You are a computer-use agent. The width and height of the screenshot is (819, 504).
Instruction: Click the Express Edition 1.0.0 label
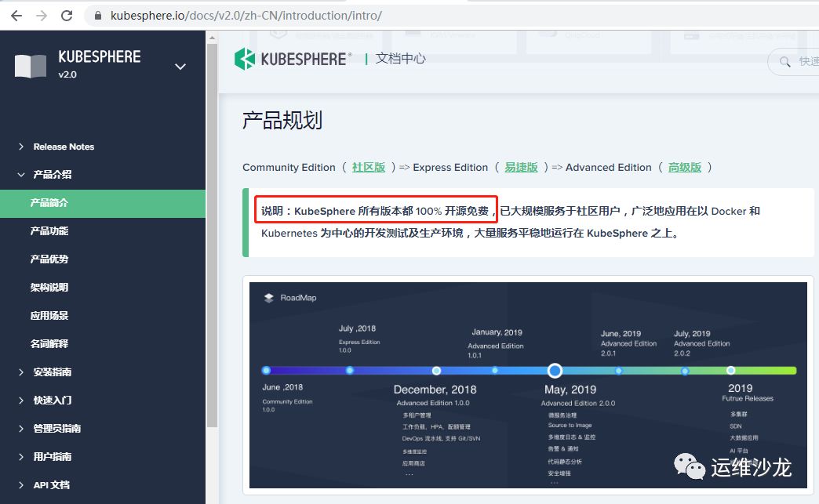(x=359, y=346)
